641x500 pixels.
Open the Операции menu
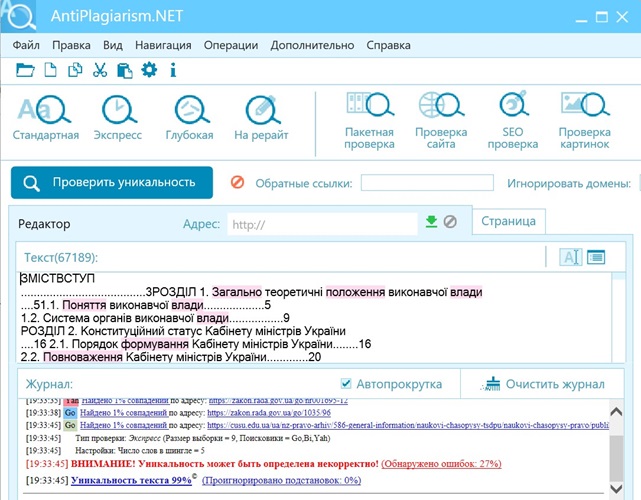tap(231, 45)
